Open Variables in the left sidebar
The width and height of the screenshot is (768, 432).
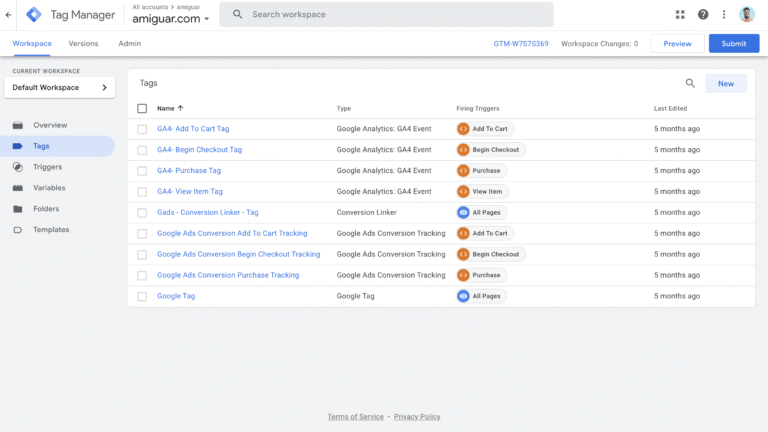(49, 188)
